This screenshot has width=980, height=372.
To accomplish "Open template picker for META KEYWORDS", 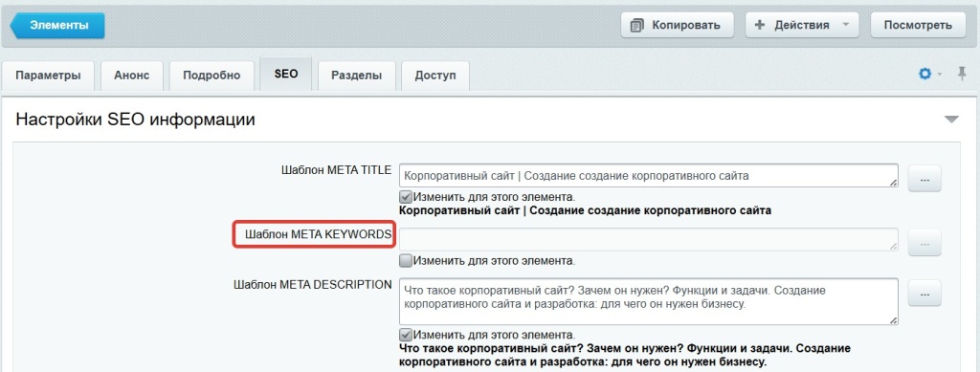I will tap(924, 244).
